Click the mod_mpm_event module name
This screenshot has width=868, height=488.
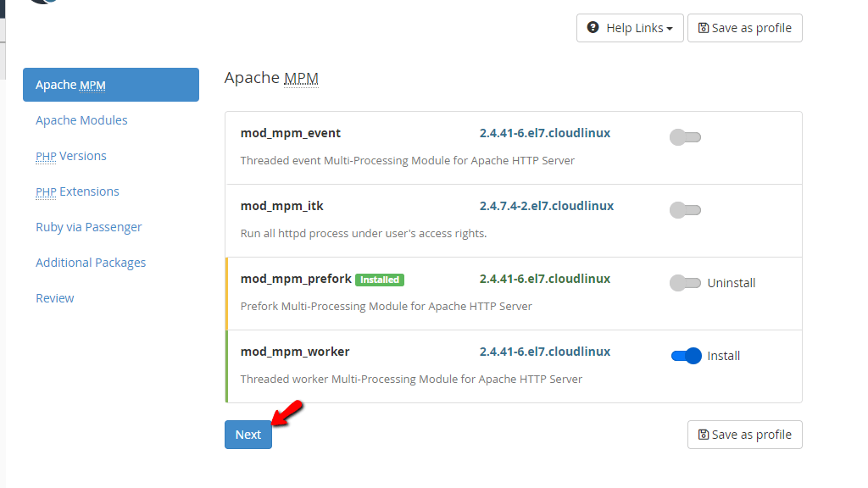pyautogui.click(x=291, y=133)
